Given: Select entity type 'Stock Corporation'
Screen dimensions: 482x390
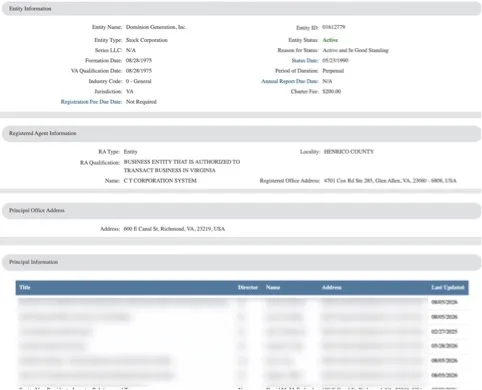Looking at the screenshot, I should [147, 40].
